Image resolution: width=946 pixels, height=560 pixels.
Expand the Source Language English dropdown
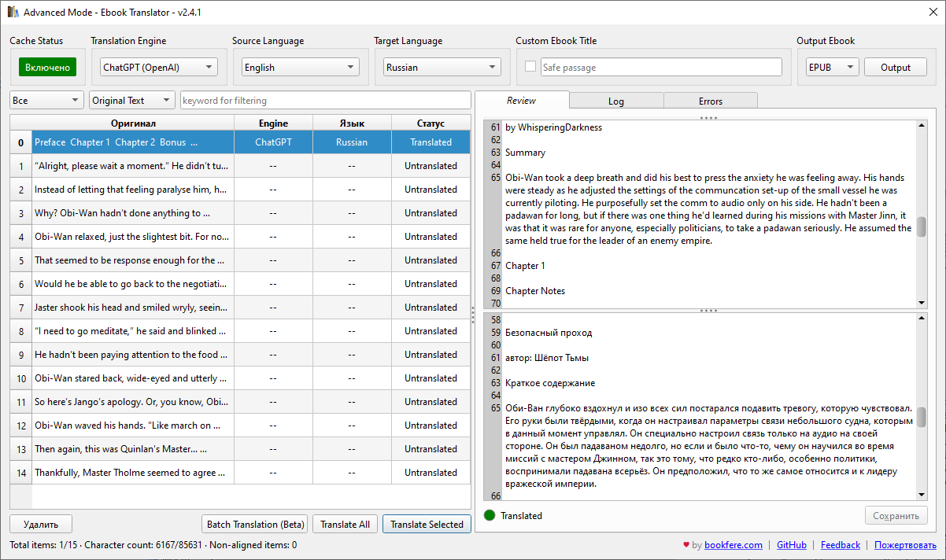pos(301,68)
